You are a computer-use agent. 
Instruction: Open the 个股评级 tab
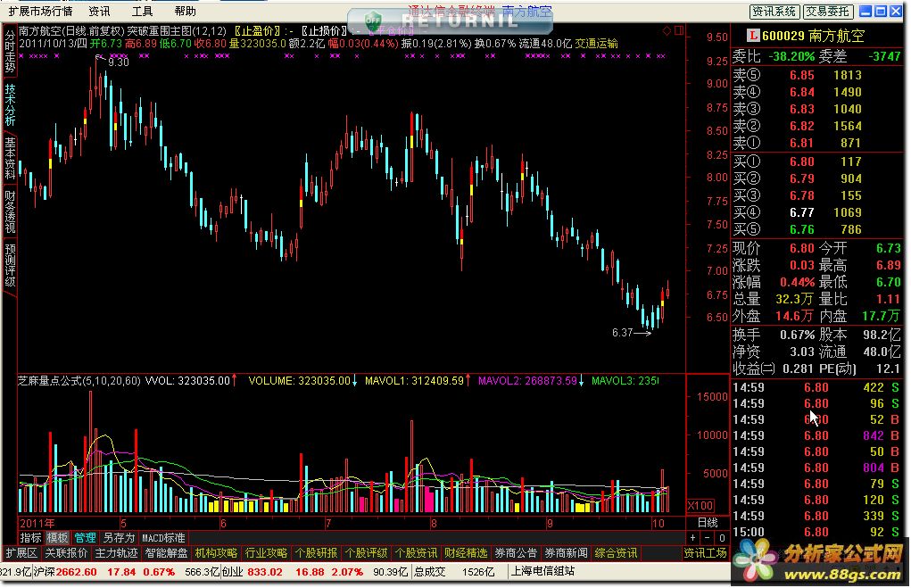[366, 553]
